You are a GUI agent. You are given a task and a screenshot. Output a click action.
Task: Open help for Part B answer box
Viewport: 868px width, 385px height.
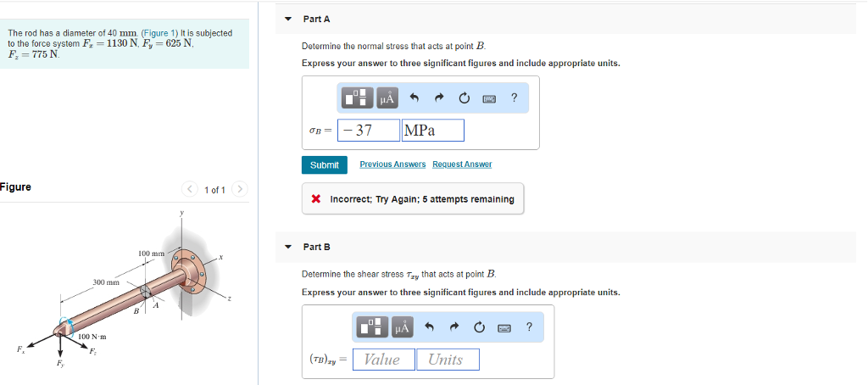(x=530, y=327)
